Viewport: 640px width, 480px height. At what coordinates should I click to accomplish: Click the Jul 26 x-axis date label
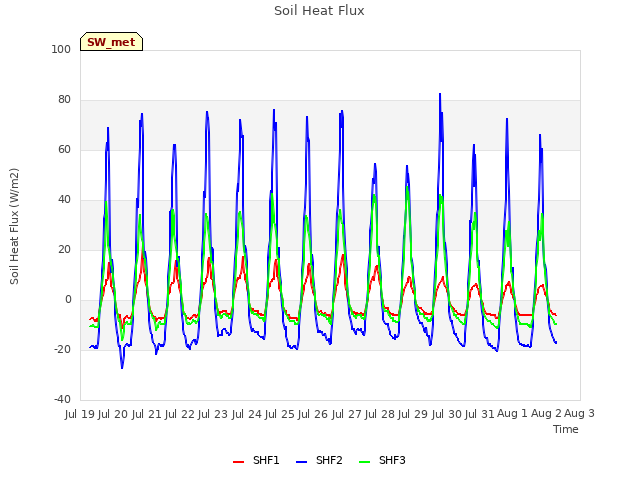(313, 414)
